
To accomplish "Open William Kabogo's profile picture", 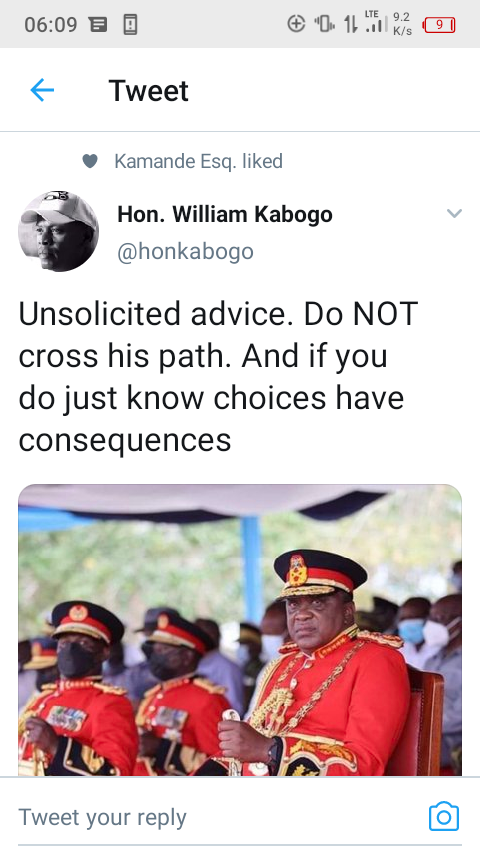I will click(x=58, y=231).
